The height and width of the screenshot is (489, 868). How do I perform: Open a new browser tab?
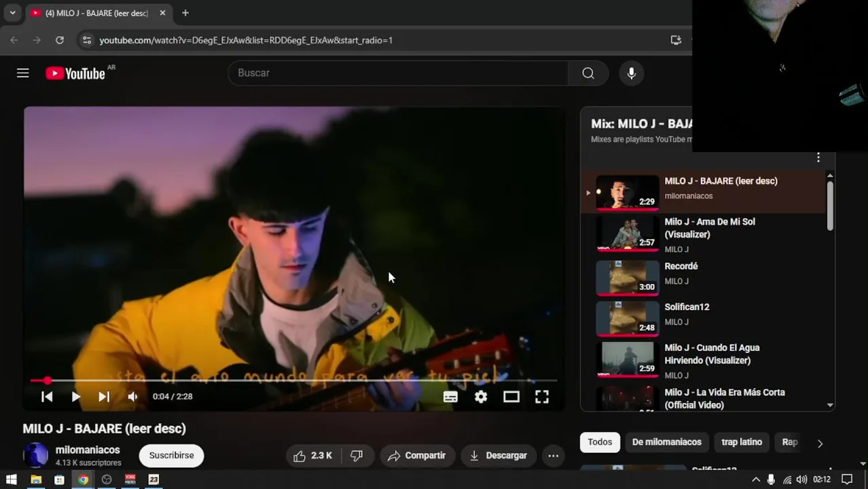pos(185,13)
